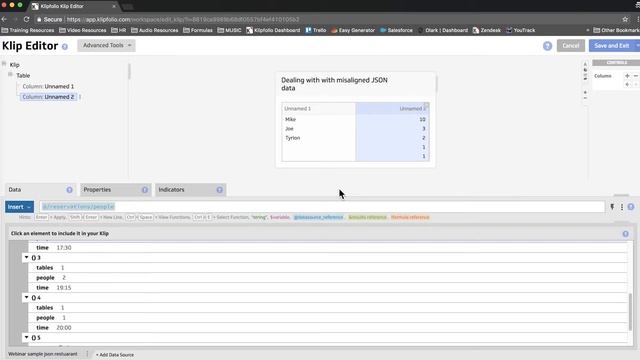This screenshot has height=360, width=640.
Task: Click the help icon beside Klip Editor title
Action: 64,47
